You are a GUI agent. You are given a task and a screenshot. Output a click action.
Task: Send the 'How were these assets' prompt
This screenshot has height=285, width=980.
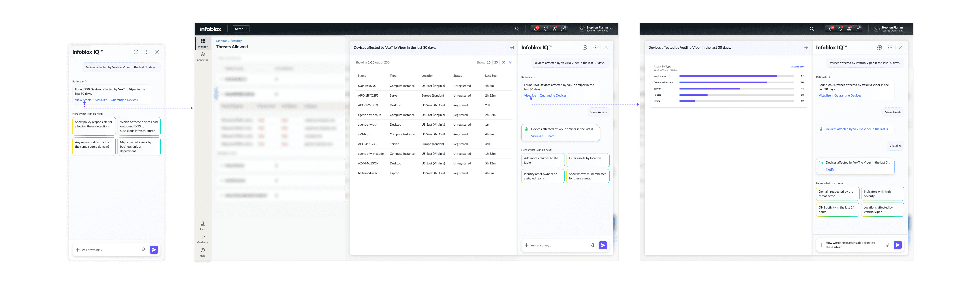tap(897, 245)
